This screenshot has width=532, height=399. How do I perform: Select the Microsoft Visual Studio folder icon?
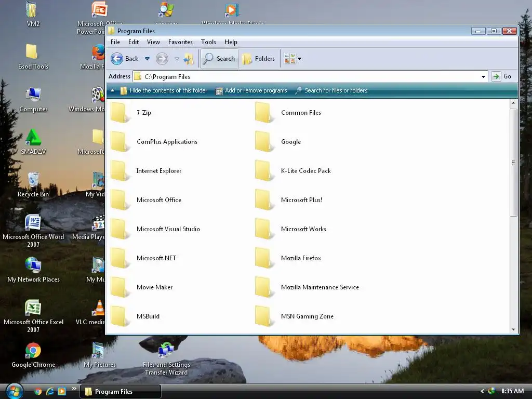pos(119,229)
